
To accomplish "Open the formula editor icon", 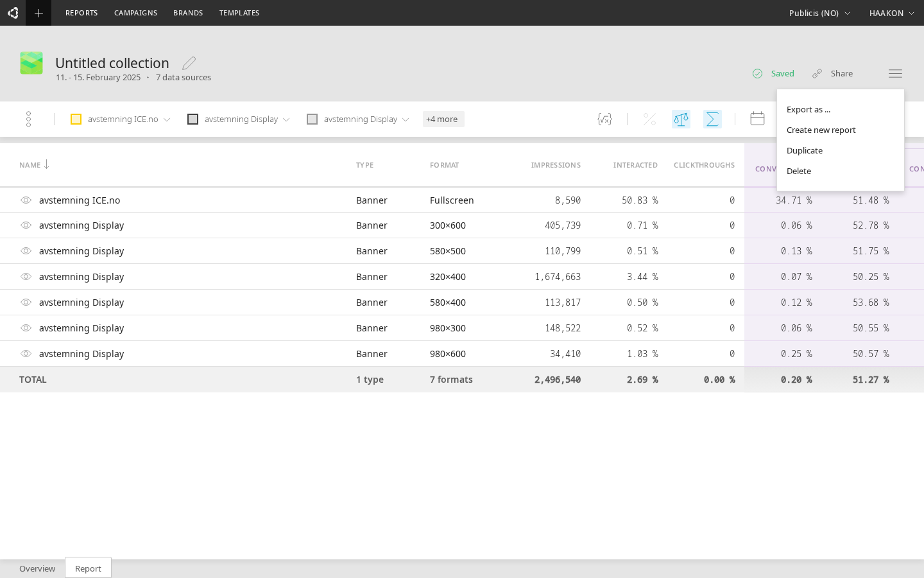I will (x=604, y=119).
